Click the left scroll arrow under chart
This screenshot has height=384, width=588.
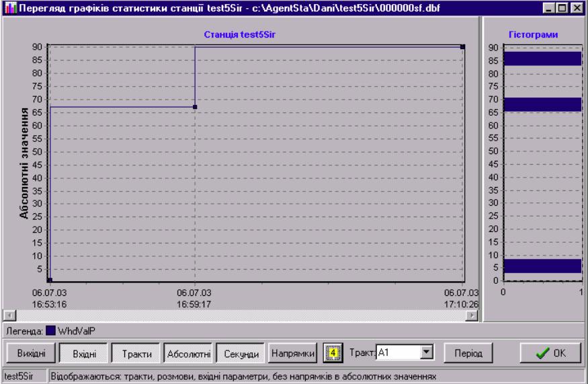click(10, 315)
